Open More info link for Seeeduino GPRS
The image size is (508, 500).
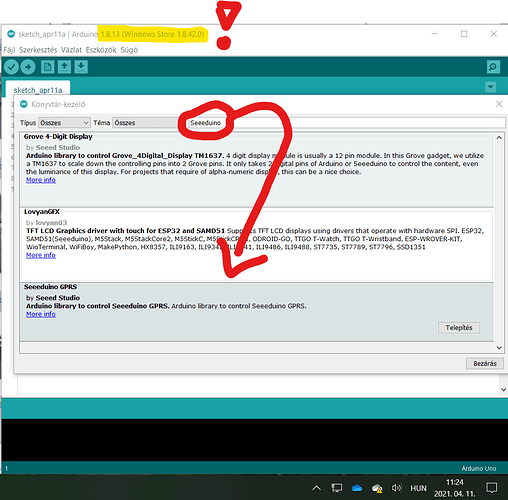pos(41,314)
